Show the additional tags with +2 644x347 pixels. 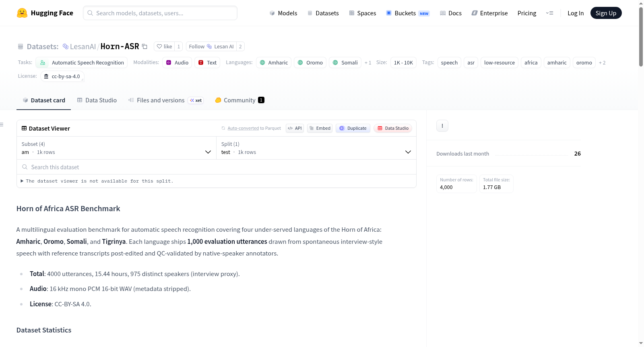tap(602, 62)
